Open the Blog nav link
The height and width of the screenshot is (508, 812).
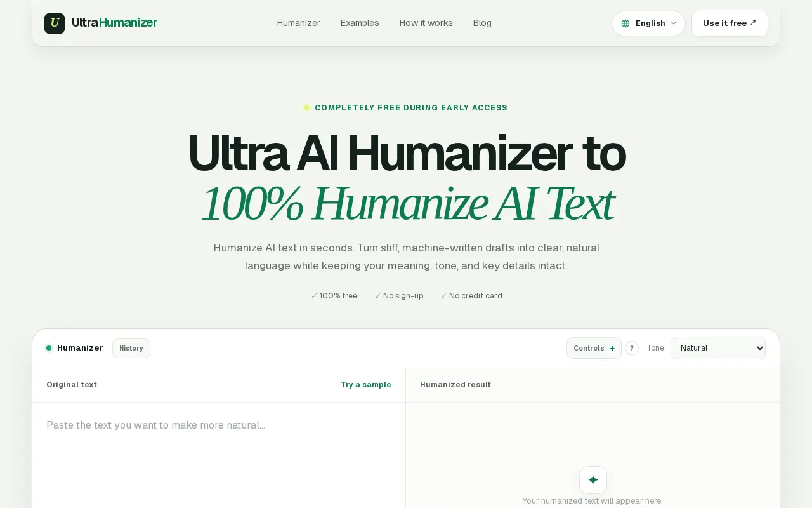(482, 23)
